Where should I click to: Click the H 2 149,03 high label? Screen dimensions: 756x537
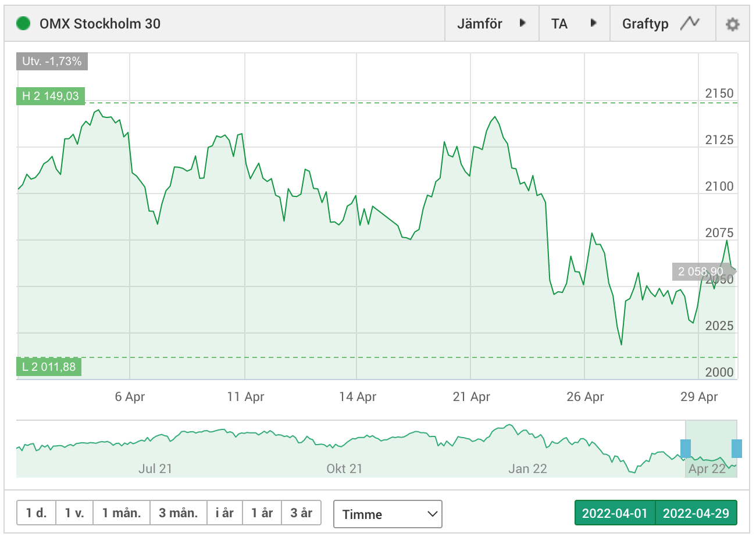(51, 96)
